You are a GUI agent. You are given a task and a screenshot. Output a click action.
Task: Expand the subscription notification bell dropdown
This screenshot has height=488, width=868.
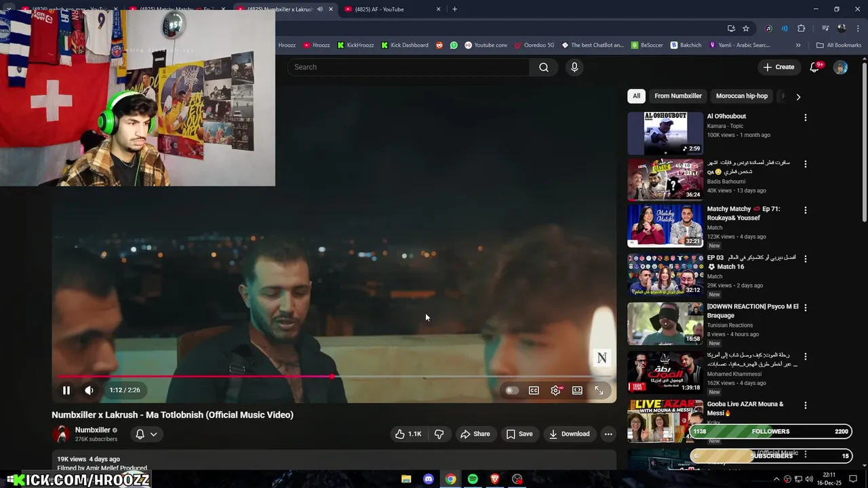[146, 434]
